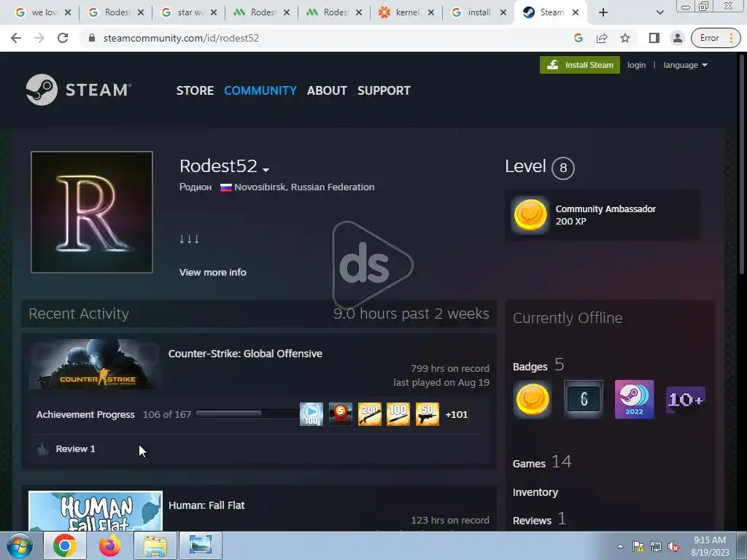
Task: Open the first CS:GO achievement icon with 100
Action: click(311, 414)
